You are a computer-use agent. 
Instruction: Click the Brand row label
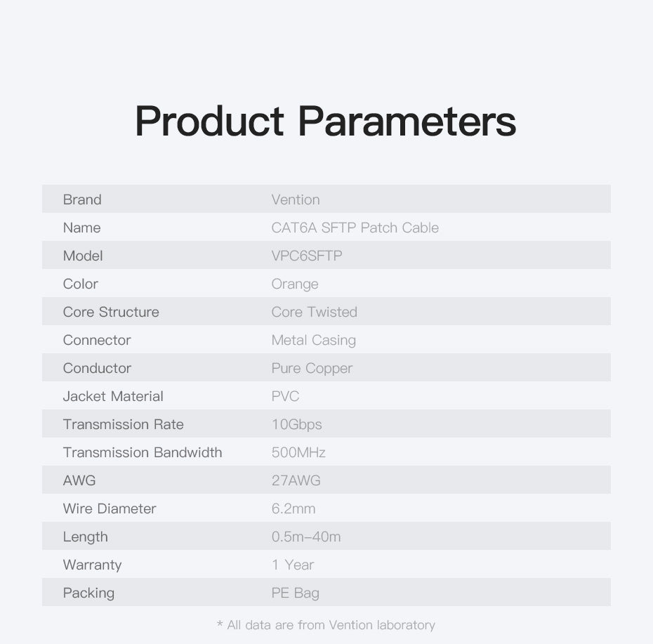pos(82,199)
